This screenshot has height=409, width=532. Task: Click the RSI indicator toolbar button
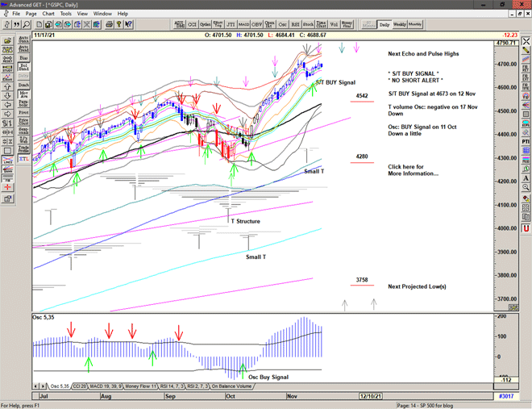click(x=293, y=25)
